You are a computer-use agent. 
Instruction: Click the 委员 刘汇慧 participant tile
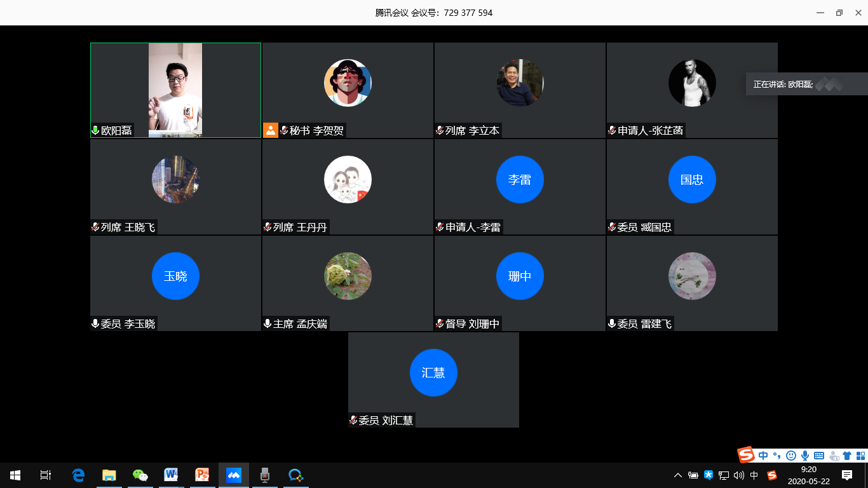coord(433,380)
